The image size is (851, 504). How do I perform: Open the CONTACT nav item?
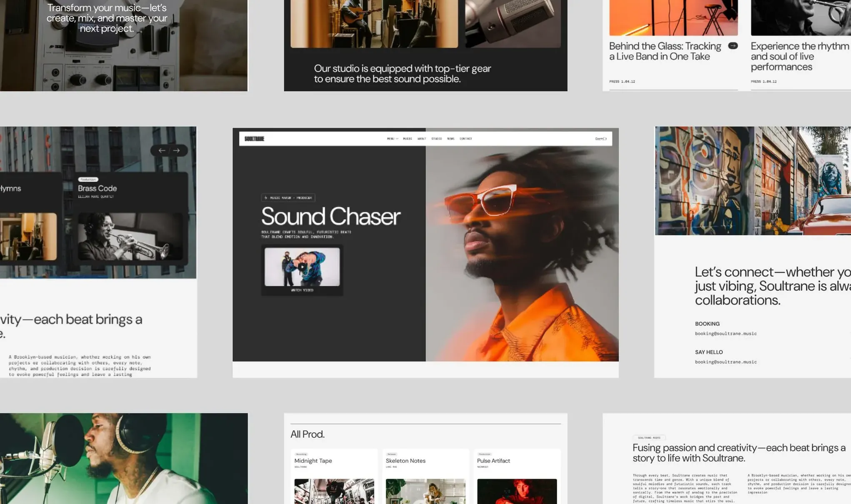pyautogui.click(x=466, y=139)
